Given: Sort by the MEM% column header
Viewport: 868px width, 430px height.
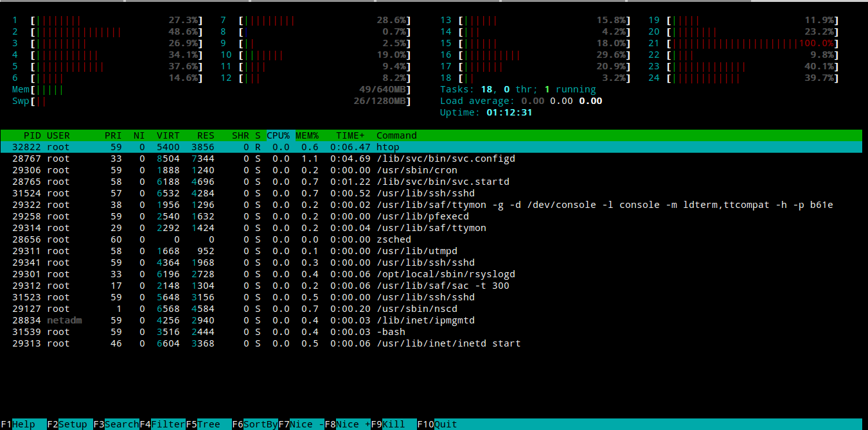Looking at the screenshot, I should tap(307, 135).
